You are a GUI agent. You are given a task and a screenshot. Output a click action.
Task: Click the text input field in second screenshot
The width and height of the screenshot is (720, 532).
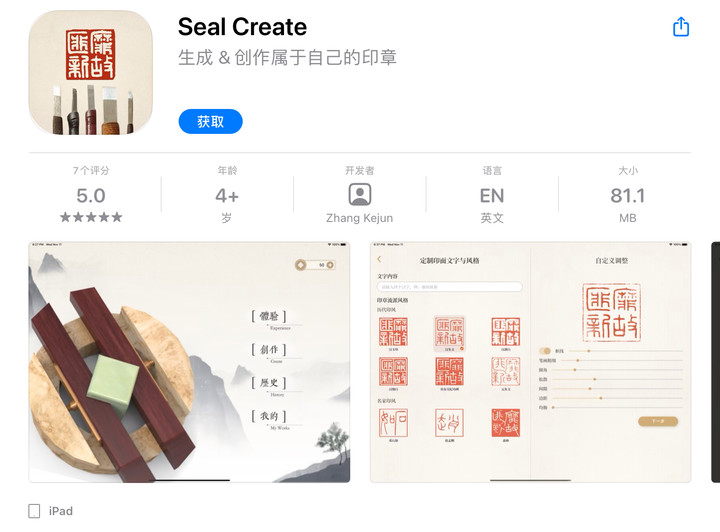(450, 287)
